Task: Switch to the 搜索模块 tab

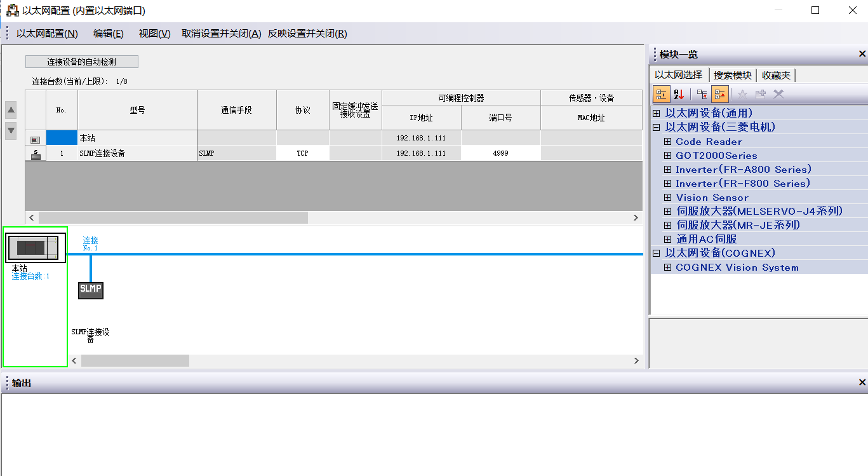Action: click(732, 75)
